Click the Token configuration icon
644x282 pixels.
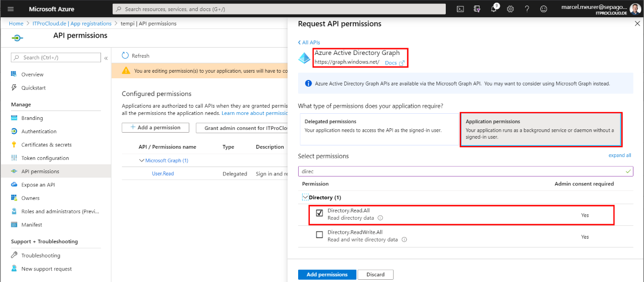click(14, 158)
